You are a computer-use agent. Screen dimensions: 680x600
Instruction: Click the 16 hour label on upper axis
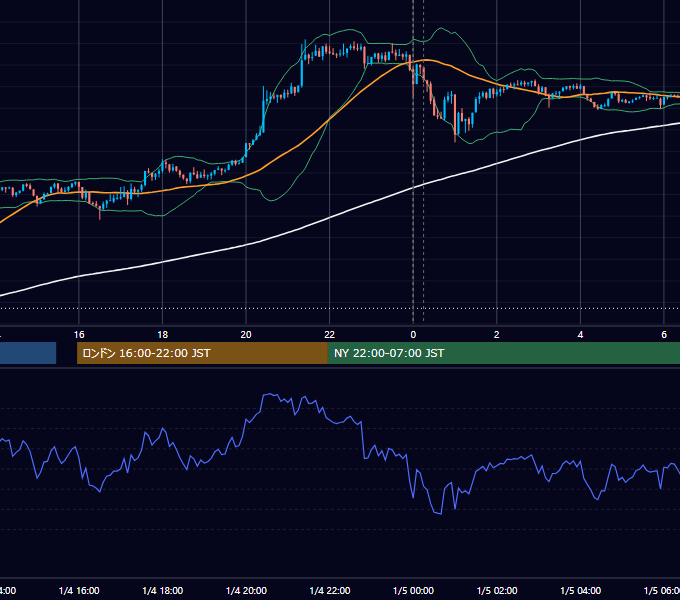point(79,335)
